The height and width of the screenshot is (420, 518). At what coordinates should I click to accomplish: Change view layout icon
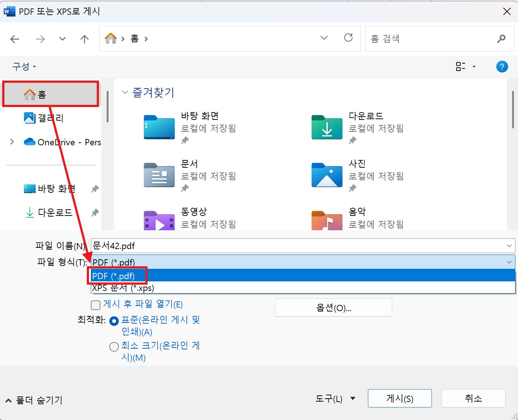[x=461, y=67]
